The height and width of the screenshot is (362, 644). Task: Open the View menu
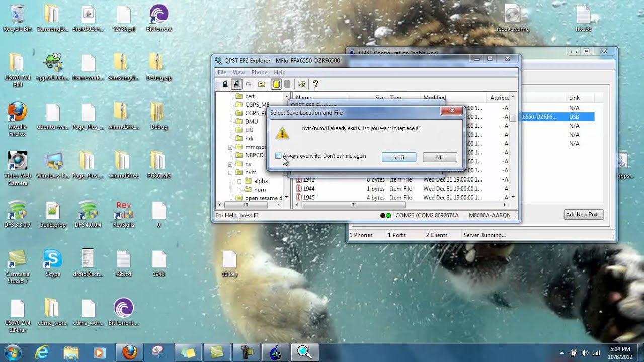click(238, 72)
